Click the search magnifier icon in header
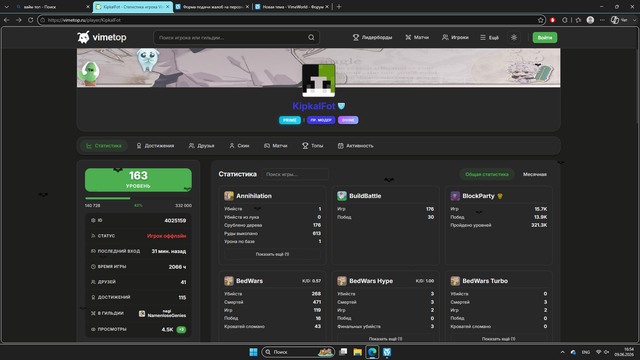This screenshot has width=640, height=360. tap(311, 38)
